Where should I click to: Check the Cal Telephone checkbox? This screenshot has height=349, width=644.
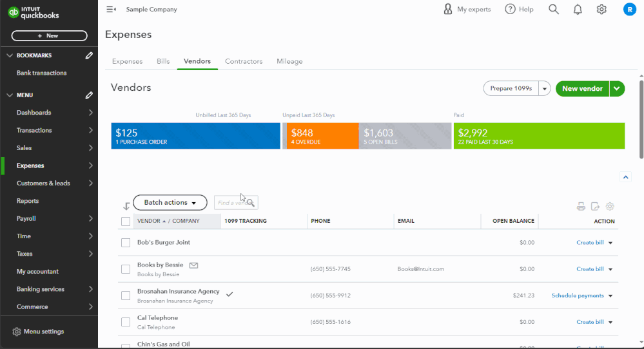pos(126,322)
